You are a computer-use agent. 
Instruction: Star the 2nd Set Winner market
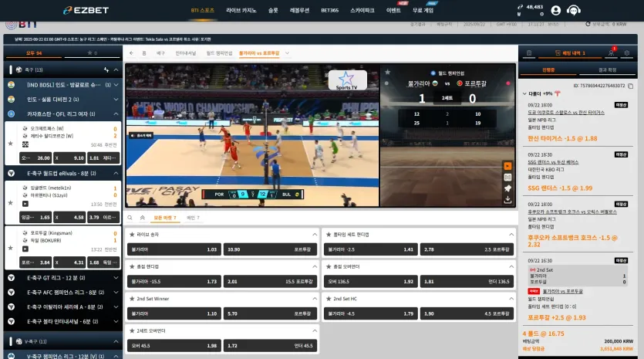pyautogui.click(x=132, y=299)
